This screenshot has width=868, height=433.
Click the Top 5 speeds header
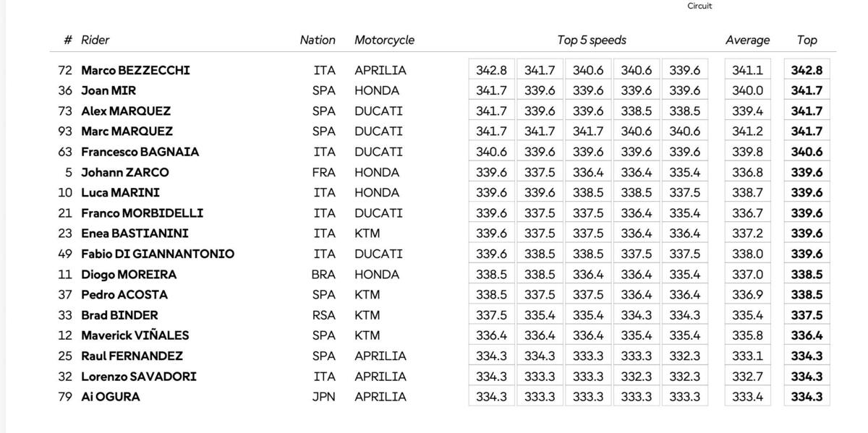click(591, 40)
